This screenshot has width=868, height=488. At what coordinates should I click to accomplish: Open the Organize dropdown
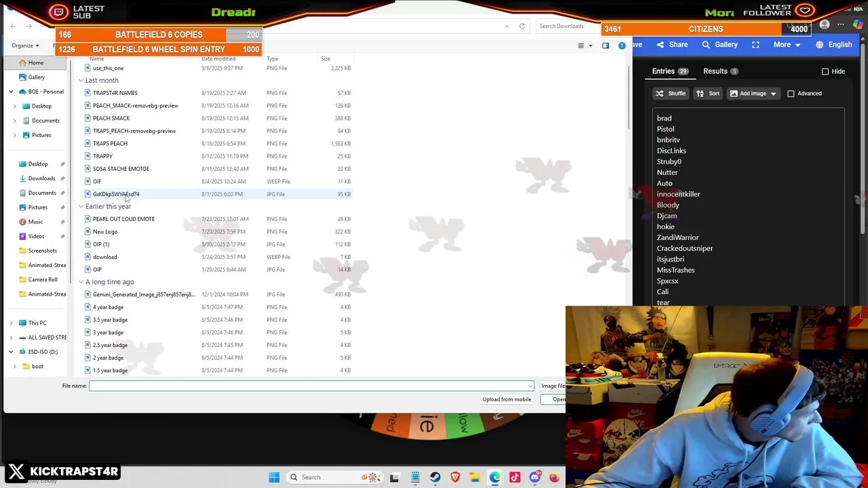pyautogui.click(x=25, y=45)
